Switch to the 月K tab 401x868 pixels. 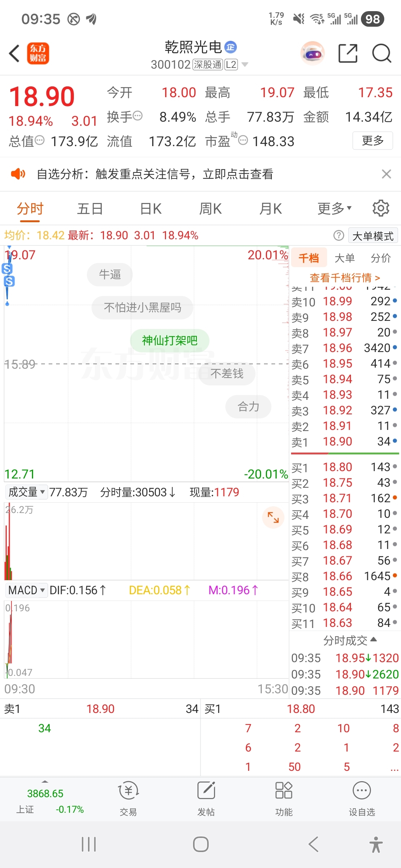click(270, 208)
